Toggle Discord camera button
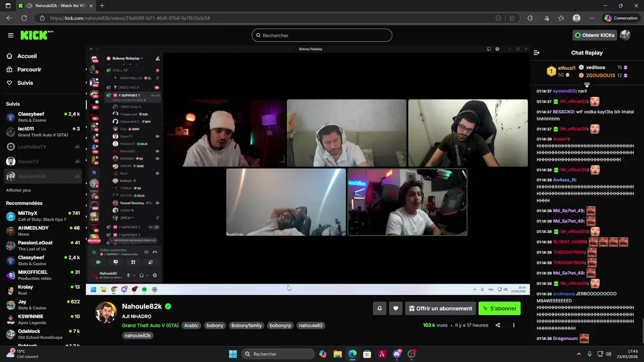644x362 pixels. 98,262
